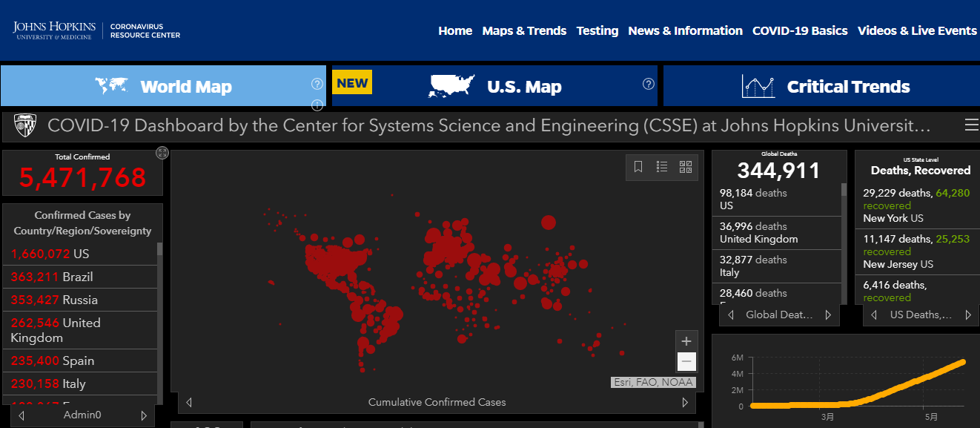
Task: Click left arrow beside Global Deaths pager
Action: pyautogui.click(x=731, y=315)
